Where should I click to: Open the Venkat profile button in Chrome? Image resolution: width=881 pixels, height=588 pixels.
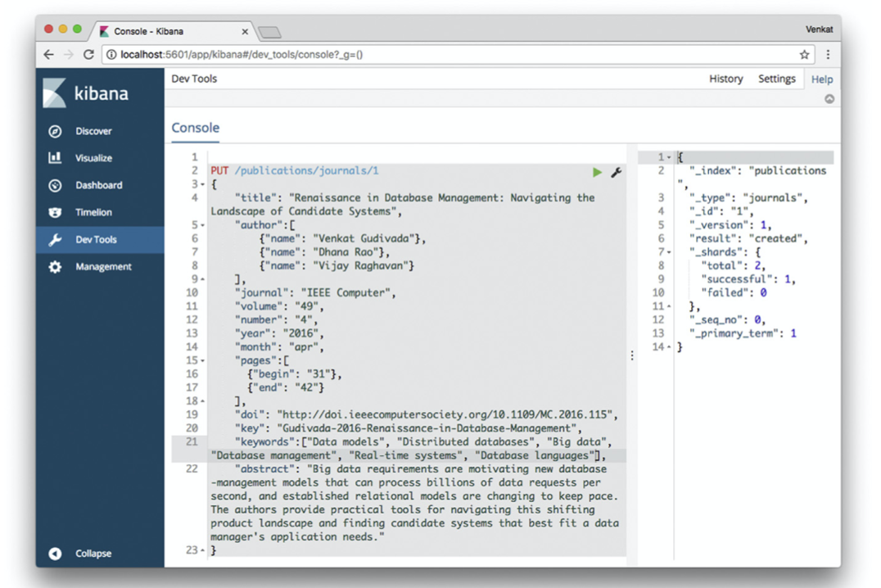click(x=820, y=29)
